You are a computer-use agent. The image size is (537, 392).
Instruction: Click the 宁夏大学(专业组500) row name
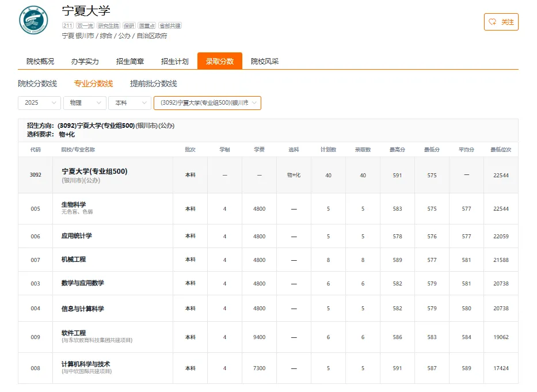tap(94, 172)
